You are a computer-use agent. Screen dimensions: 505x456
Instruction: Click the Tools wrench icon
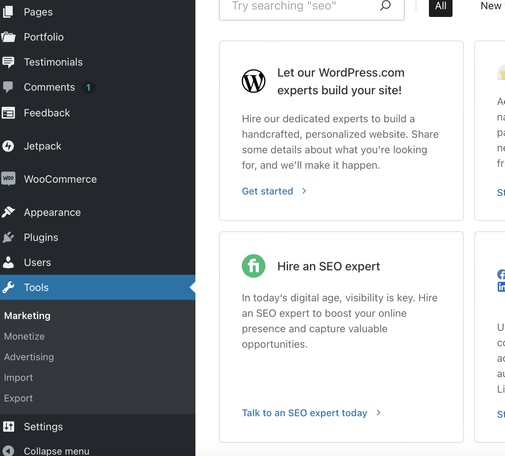tap(8, 287)
